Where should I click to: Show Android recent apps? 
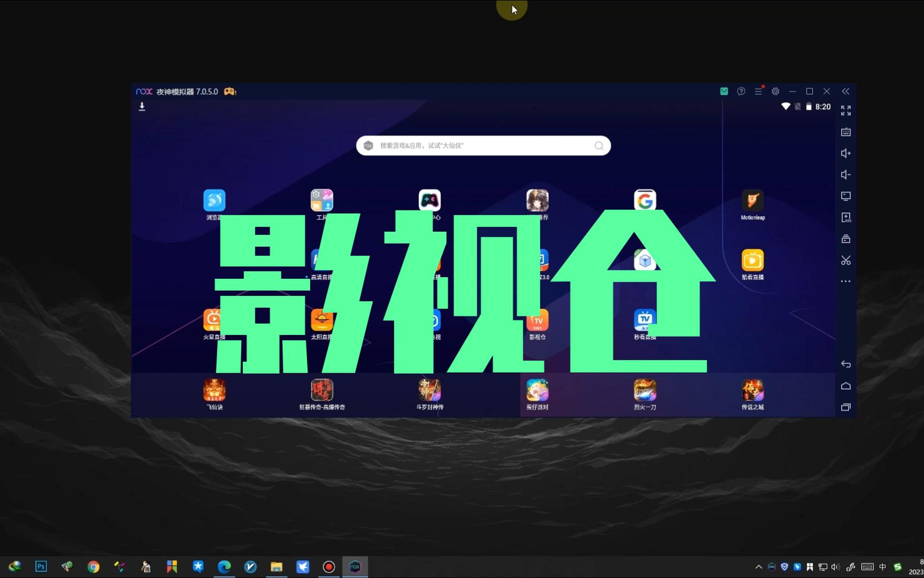click(845, 407)
